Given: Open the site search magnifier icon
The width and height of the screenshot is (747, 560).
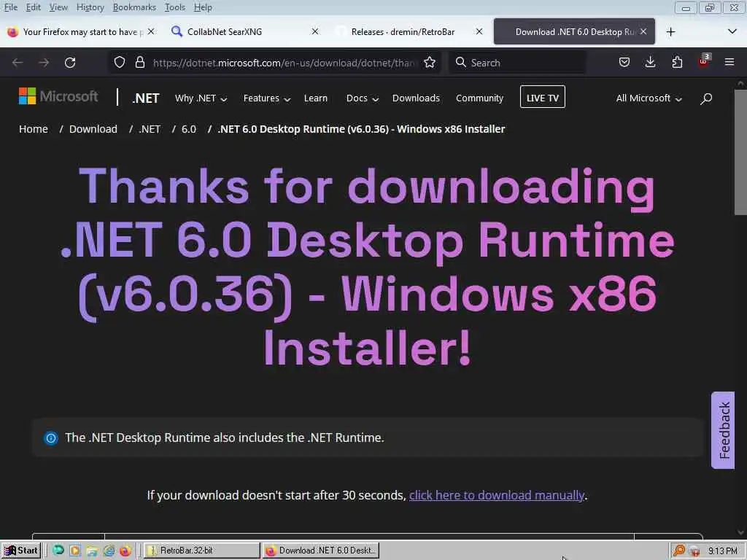Looking at the screenshot, I should [x=706, y=98].
